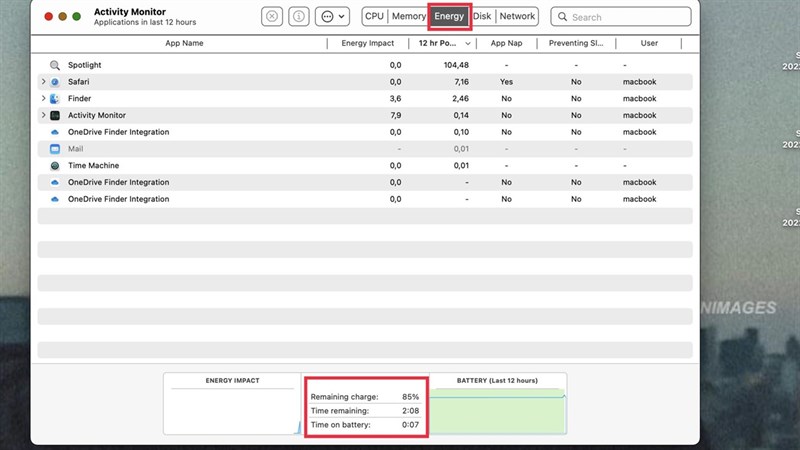The width and height of the screenshot is (800, 450).
Task: Click the magnifier icon in Search field
Action: click(562, 17)
